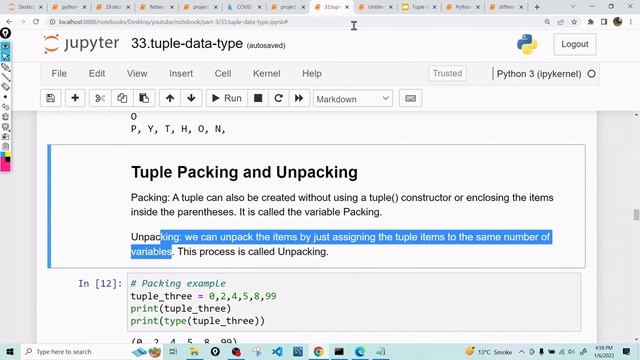Insert a new cell below with plus icon
The width and height of the screenshot is (640, 360).
tap(75, 98)
